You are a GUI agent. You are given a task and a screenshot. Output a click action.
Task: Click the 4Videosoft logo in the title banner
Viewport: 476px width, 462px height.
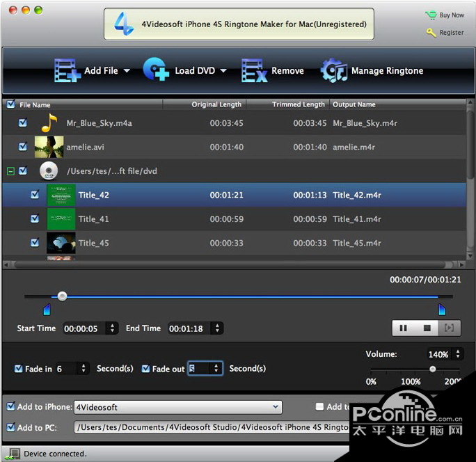click(123, 24)
